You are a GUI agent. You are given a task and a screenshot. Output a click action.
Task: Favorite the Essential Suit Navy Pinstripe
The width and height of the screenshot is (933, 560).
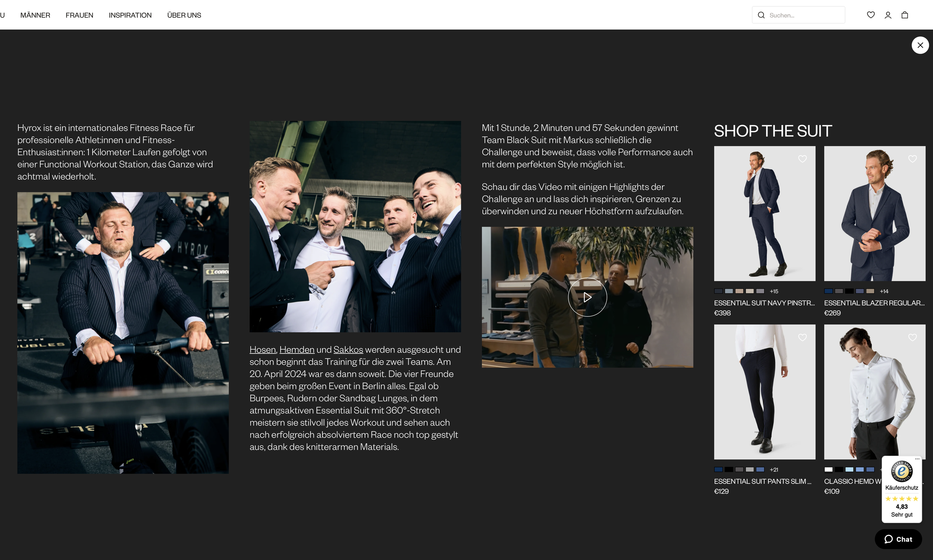click(x=802, y=159)
